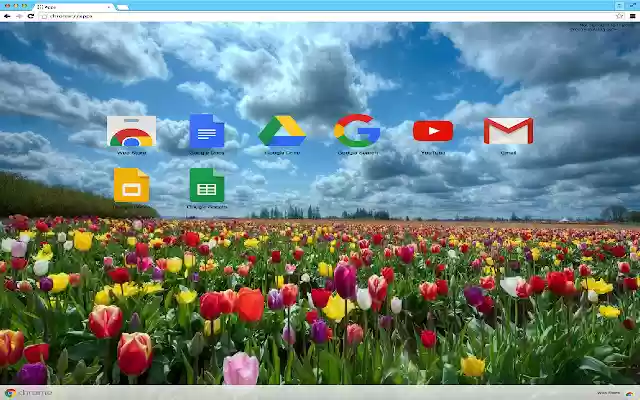Bookmark this page with the star
640x400 pixels.
coord(619,16)
